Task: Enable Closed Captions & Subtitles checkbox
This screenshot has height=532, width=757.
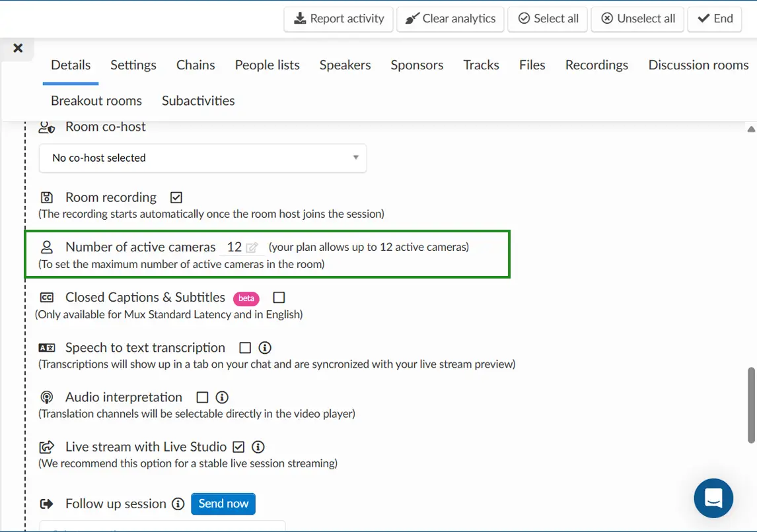Action: (279, 298)
